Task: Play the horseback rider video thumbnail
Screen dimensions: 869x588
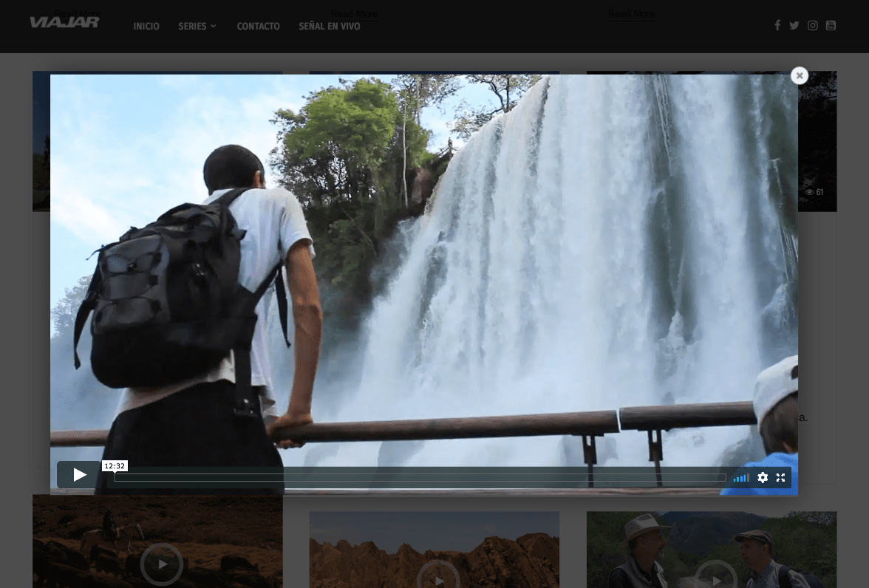Action: click(x=161, y=564)
